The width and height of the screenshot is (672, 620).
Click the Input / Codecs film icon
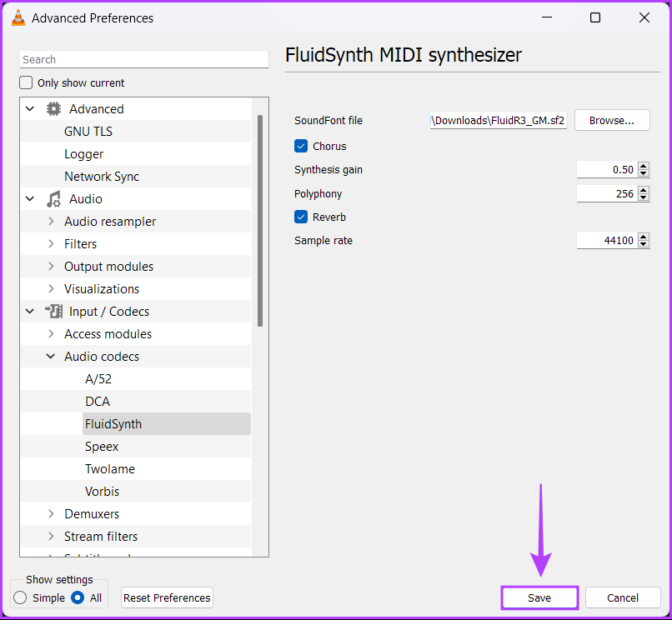[54, 312]
